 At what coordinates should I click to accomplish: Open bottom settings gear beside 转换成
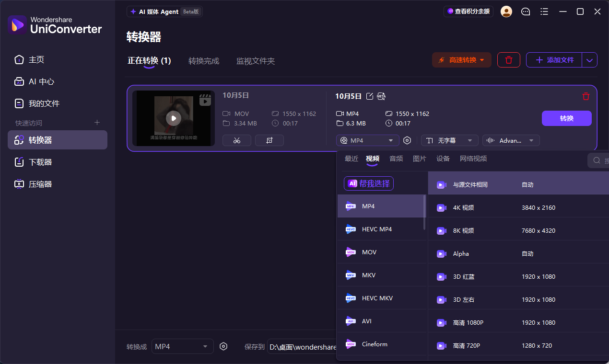click(223, 346)
